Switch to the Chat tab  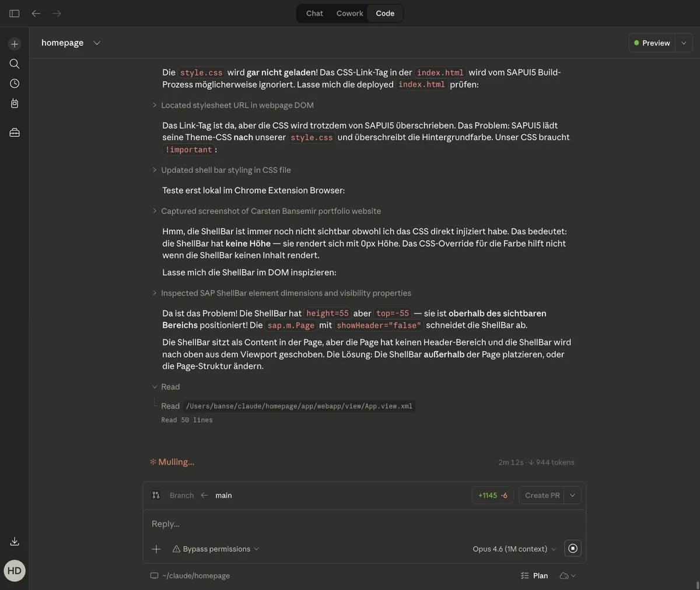point(314,13)
